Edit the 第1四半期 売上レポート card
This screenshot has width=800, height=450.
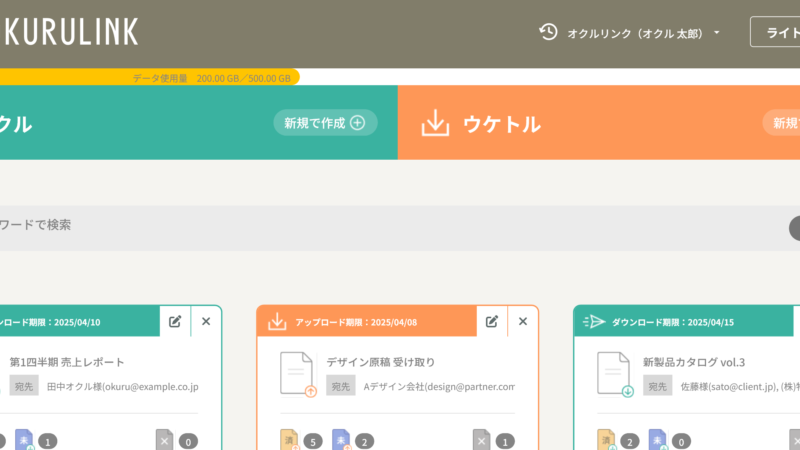tap(175, 321)
